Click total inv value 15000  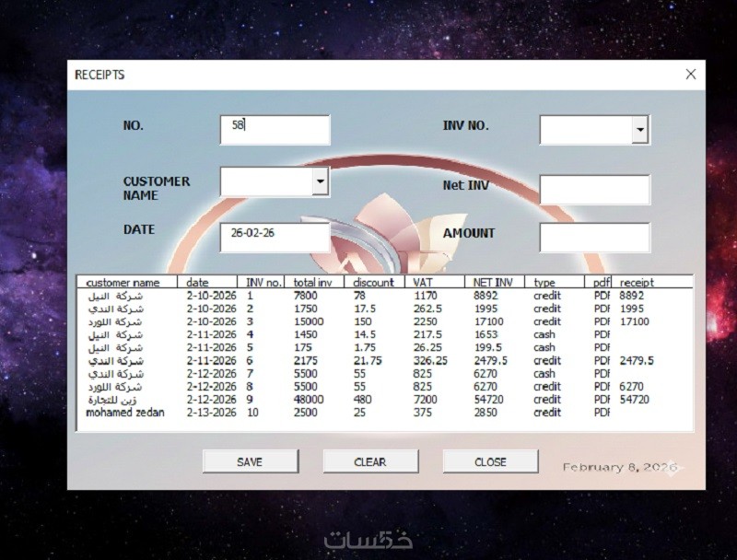(x=309, y=321)
